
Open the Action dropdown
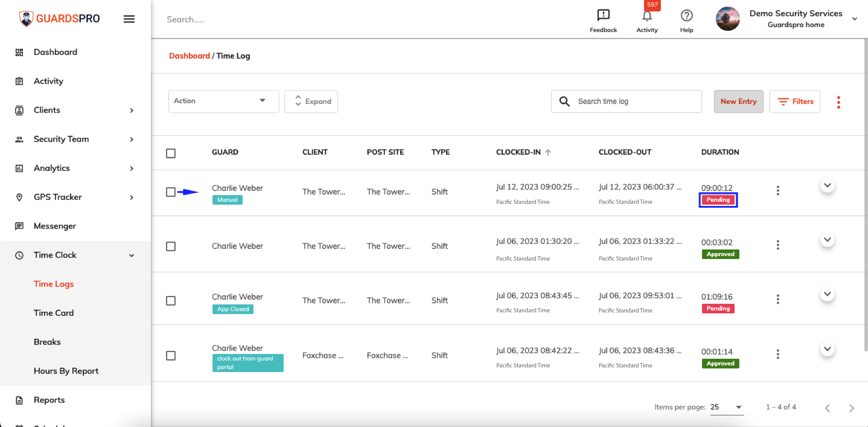coord(224,101)
